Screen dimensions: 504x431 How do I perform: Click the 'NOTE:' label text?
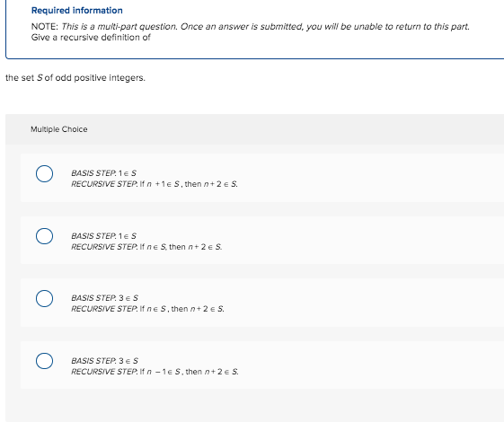coord(45,26)
